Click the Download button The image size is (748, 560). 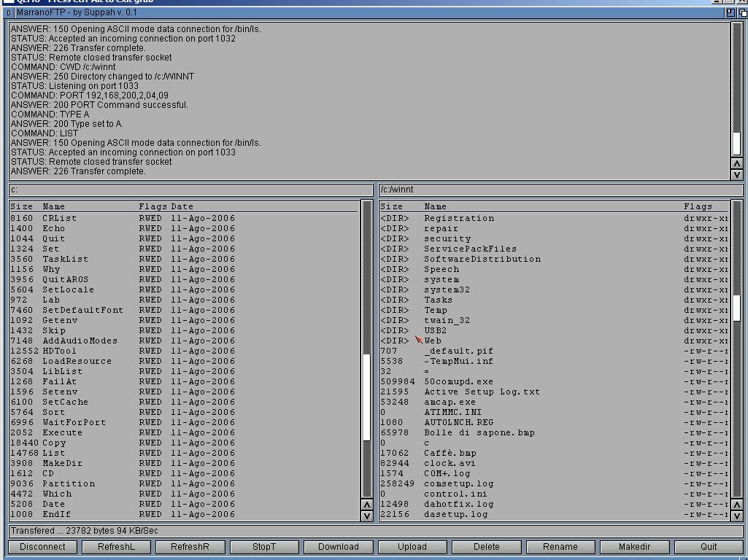point(338,547)
